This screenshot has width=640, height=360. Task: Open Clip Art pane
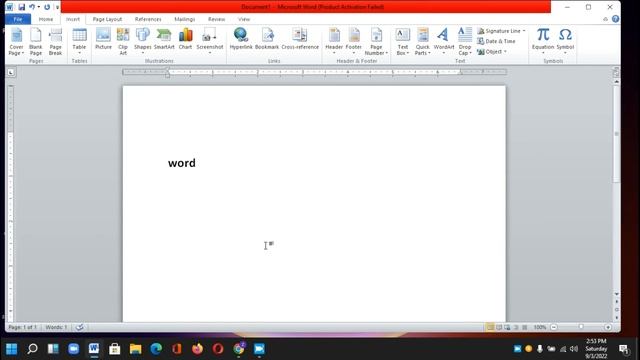point(123,42)
